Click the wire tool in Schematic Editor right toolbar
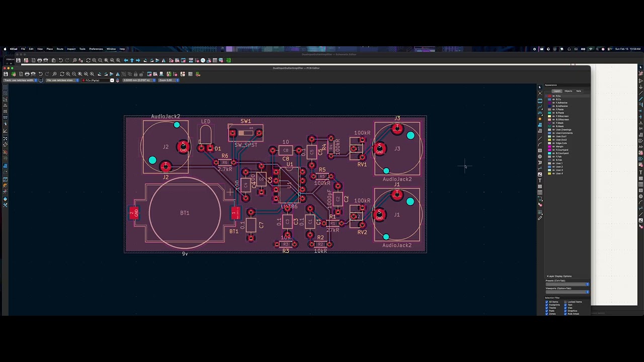 [640, 93]
